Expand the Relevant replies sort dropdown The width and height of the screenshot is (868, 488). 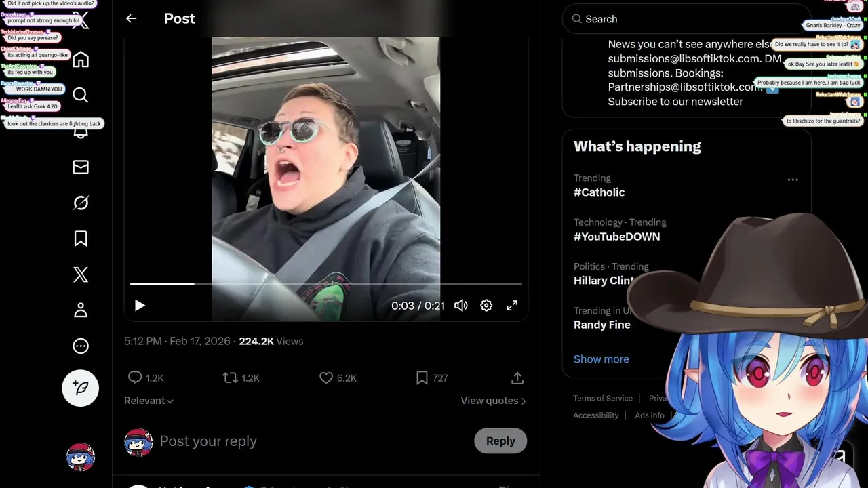[149, 401]
